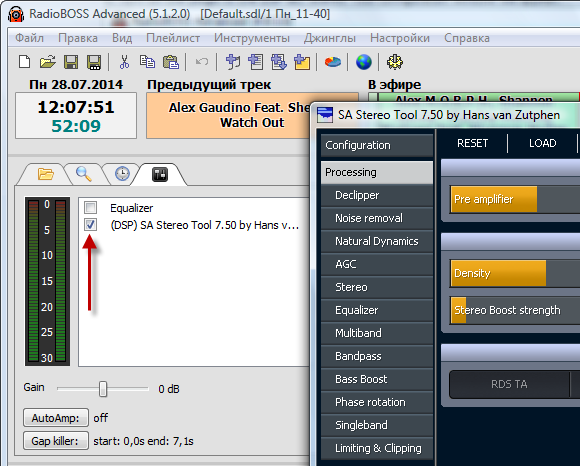Open Configuration section in Stereo Tool
Image resolution: width=580 pixels, height=466 pixels.
click(x=377, y=145)
